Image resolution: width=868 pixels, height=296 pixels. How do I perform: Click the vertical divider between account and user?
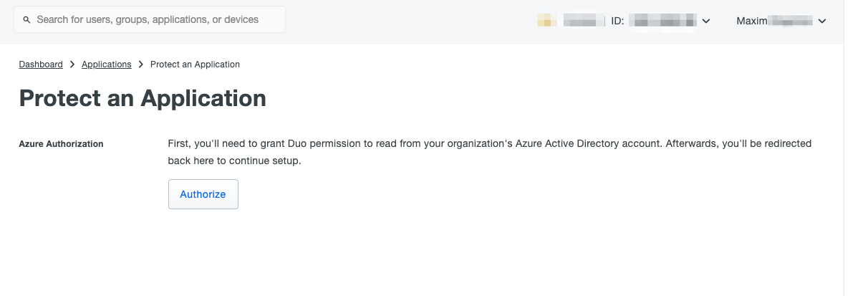pyautogui.click(x=604, y=21)
